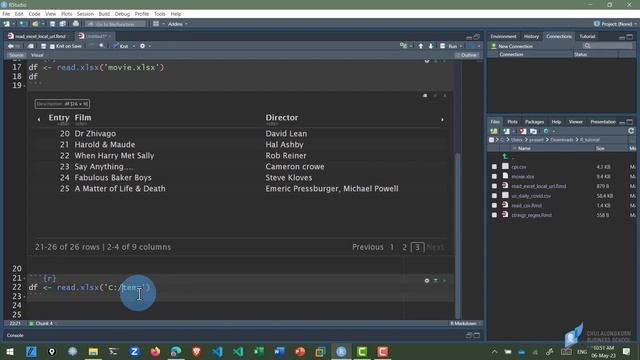Check the box for movie.xlsx
640x360 pixels.
[494, 176]
